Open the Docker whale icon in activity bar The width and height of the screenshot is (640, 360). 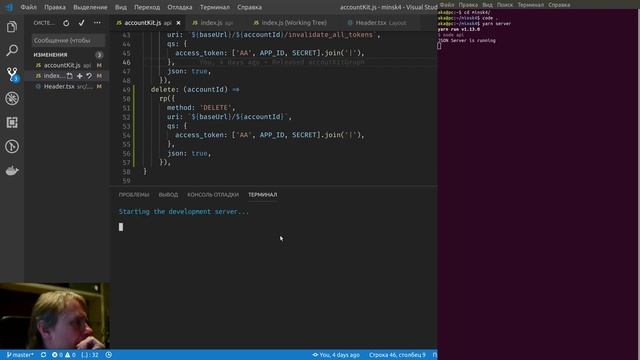12,170
